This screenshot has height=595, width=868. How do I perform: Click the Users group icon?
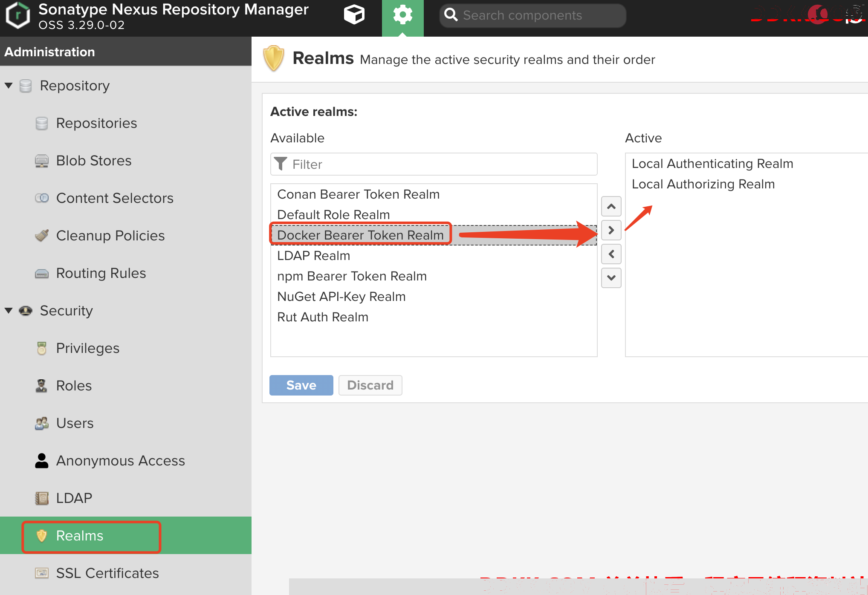(x=42, y=423)
